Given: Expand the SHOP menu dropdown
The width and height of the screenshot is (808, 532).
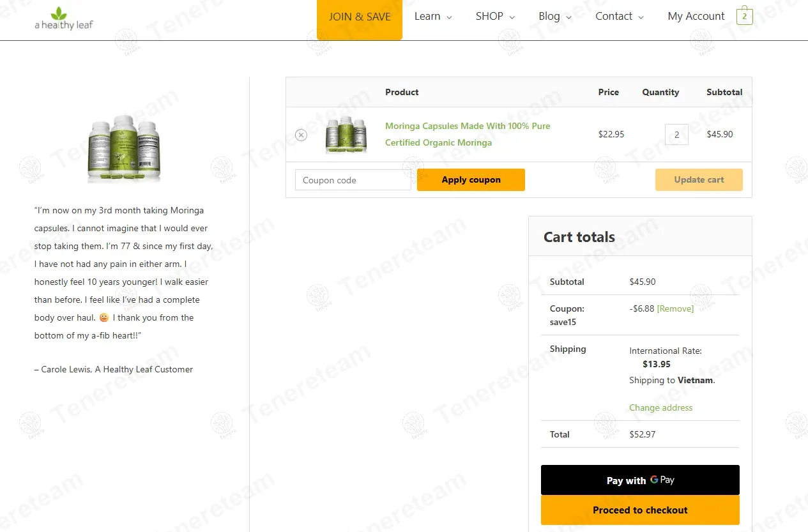Looking at the screenshot, I should click(x=495, y=17).
